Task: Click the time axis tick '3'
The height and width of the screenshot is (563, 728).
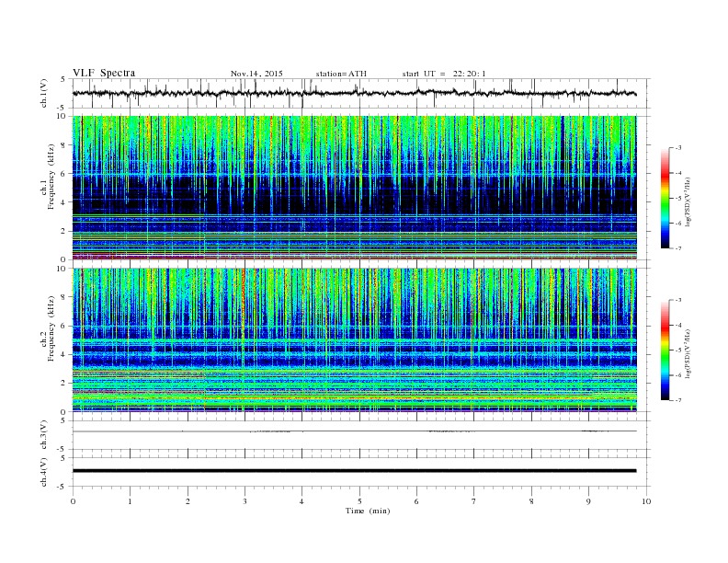Action: [x=245, y=501]
